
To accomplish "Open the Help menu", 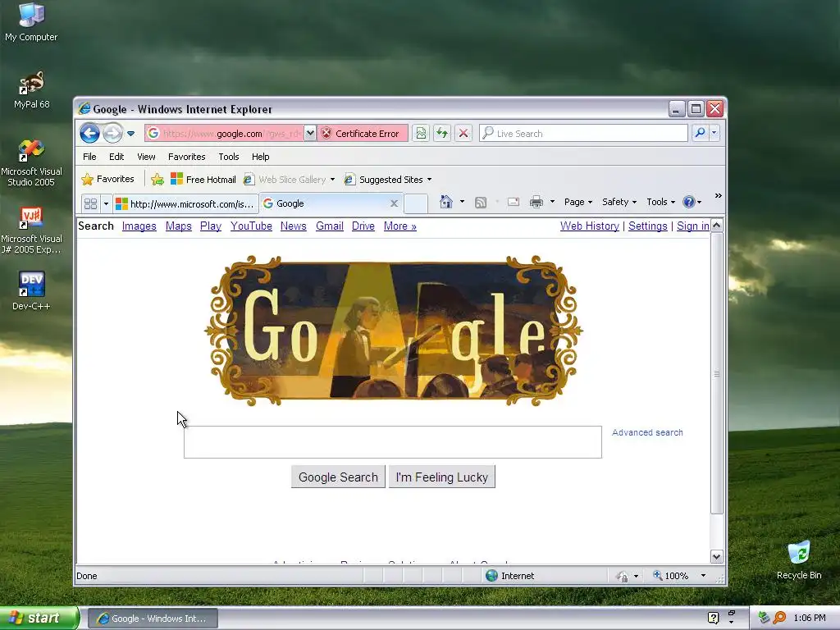I will [260, 157].
